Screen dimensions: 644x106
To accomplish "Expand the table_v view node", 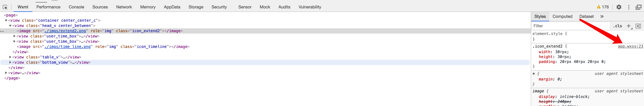I will (x=10, y=57).
